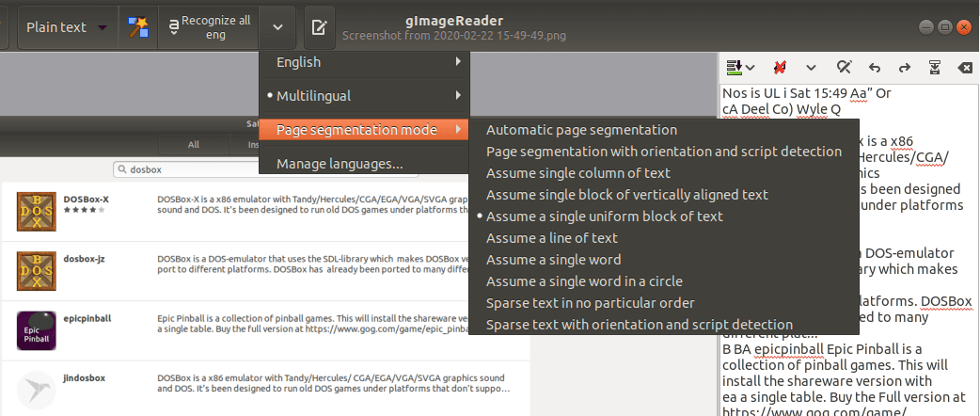
Task: Choose Assume a line of text
Action: pyautogui.click(x=664, y=238)
